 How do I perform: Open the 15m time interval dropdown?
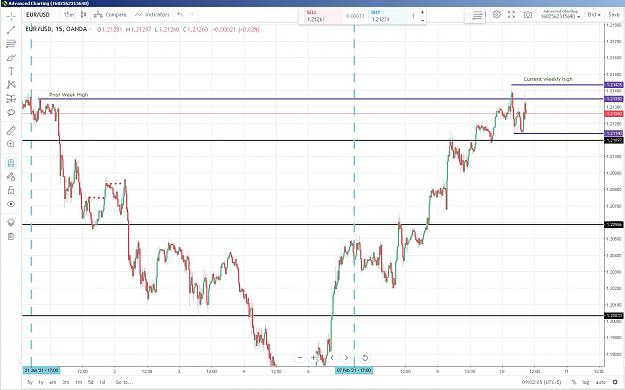(x=69, y=15)
